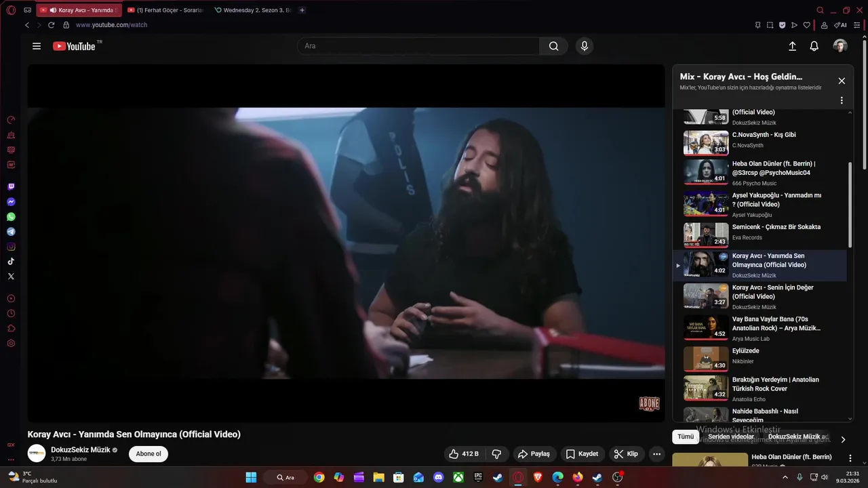Viewport: 868px width, 488px height.
Task: Click the YouTube hamburger menu icon
Action: coord(37,46)
